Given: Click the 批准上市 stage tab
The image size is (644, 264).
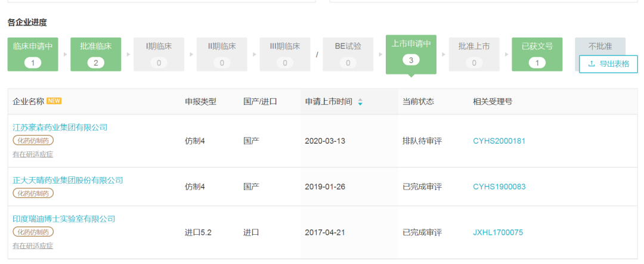Looking at the screenshot, I should pos(474,54).
